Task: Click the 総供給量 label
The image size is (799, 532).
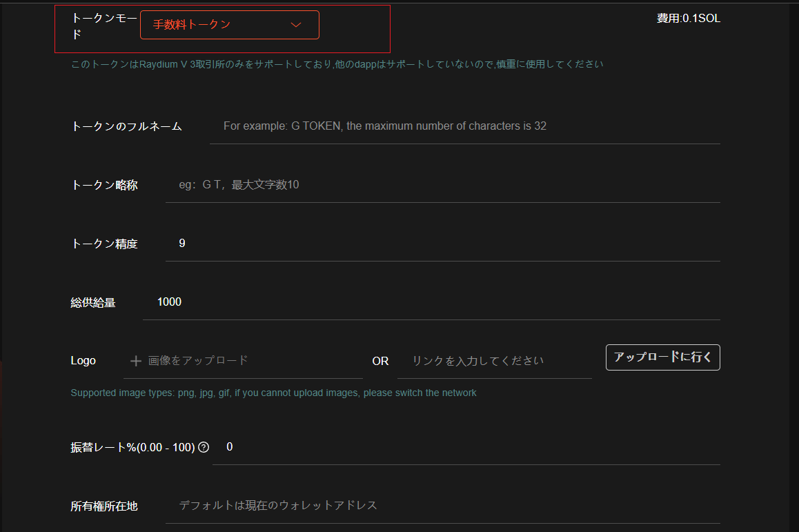Action: 92,302
